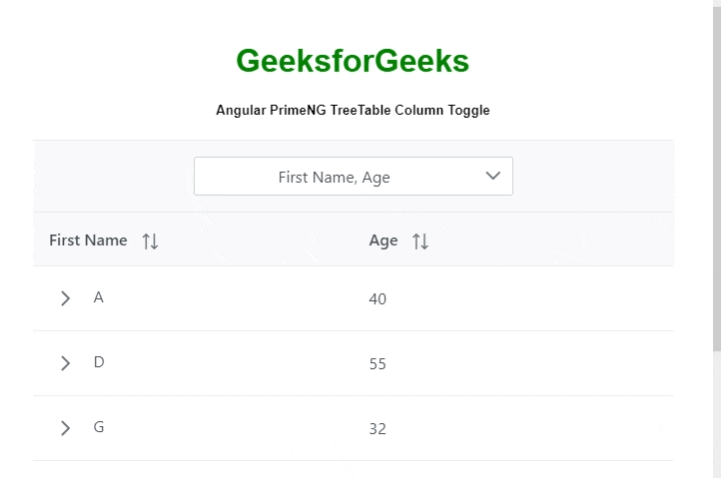Expand the row labeled A
This screenshot has height=478, width=721.
pos(66,298)
